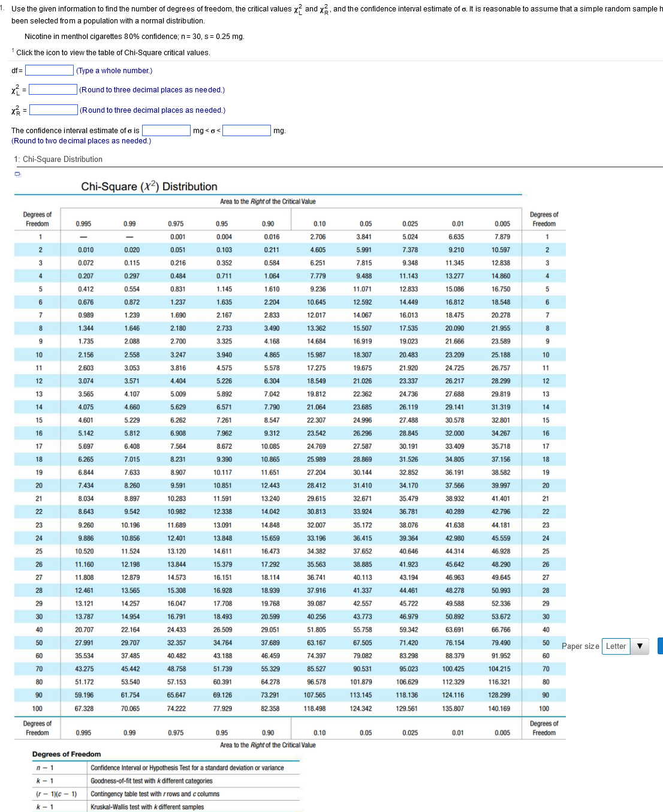Click the 'n − 1' formula in legend

(x=45, y=768)
